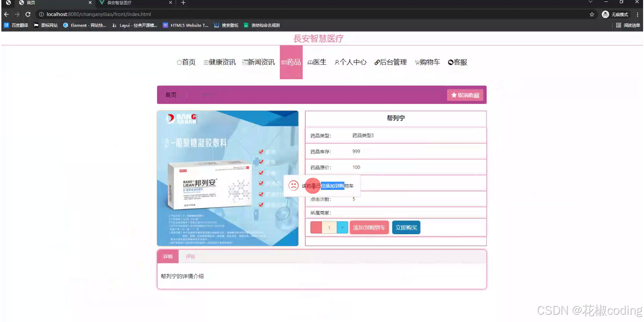Click browser forward arrow
The height and width of the screenshot is (322, 644).
pyautogui.click(x=17, y=14)
